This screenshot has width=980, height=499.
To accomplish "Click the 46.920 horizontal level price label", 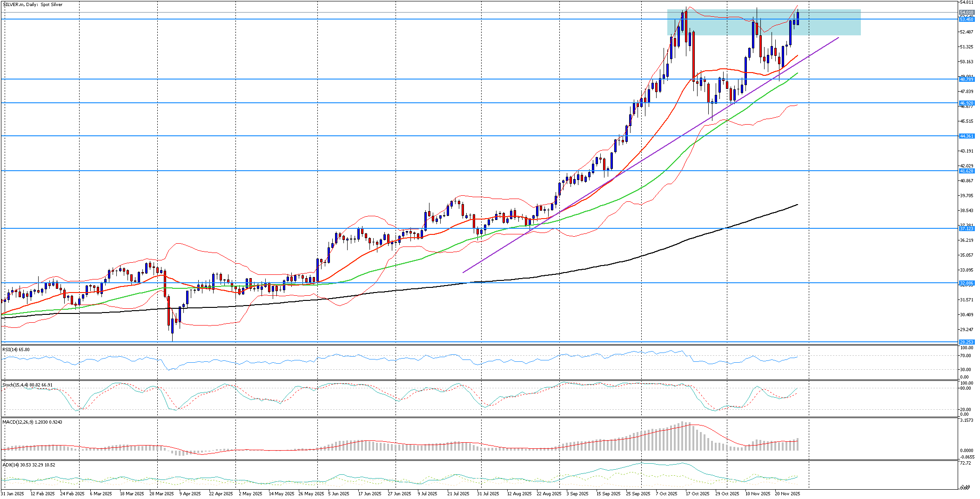I will (967, 103).
